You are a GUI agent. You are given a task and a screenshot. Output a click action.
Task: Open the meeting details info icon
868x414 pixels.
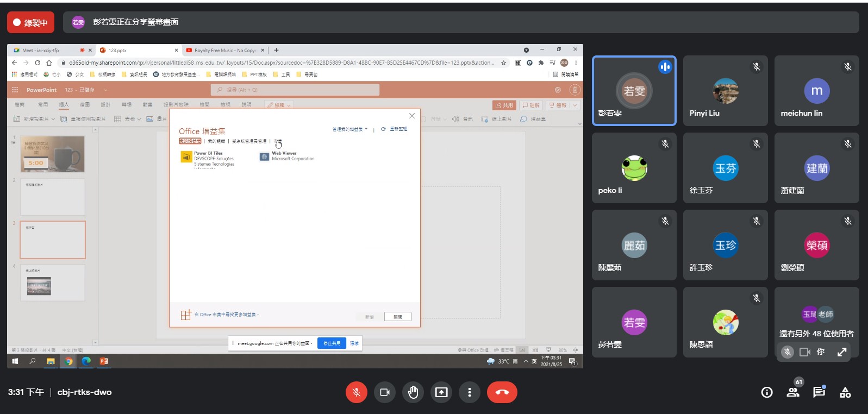766,392
